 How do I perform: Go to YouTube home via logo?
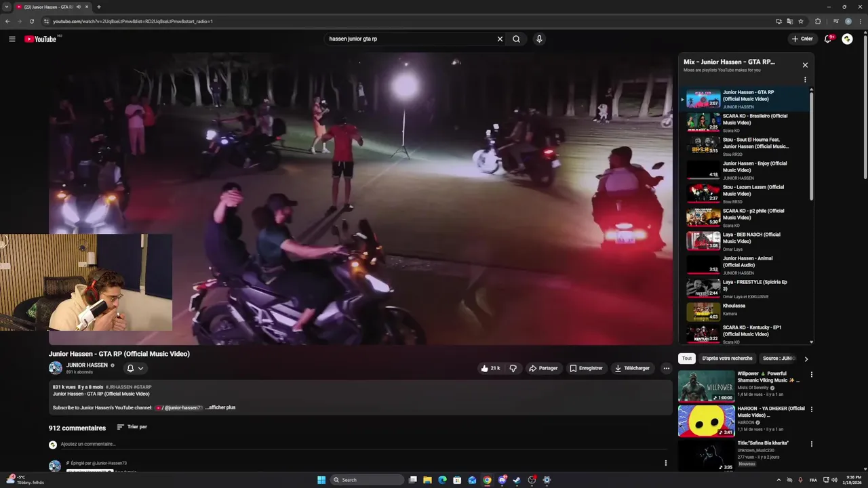pyautogui.click(x=41, y=39)
